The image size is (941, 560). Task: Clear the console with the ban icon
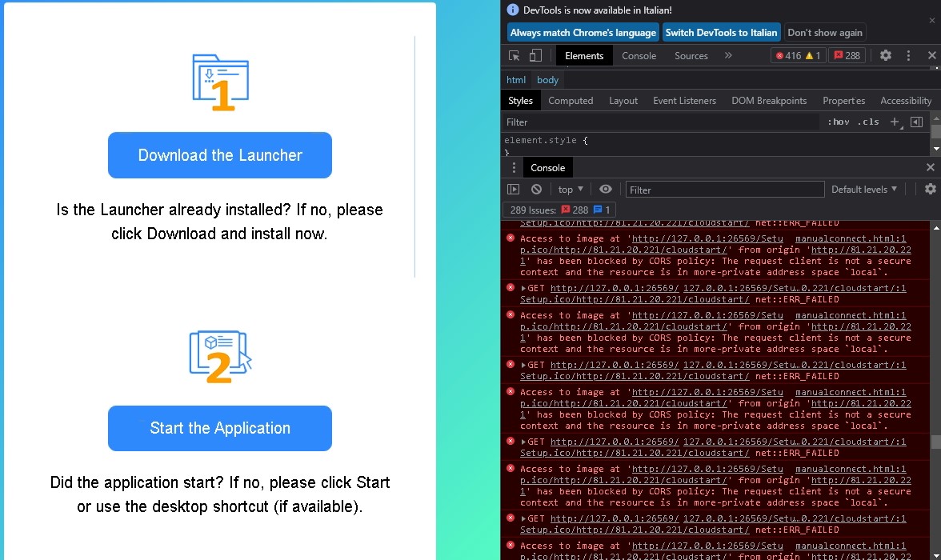coord(536,190)
